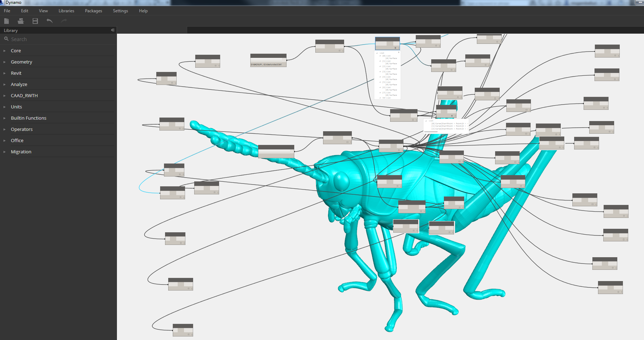This screenshot has height=340, width=644.
Task: Save the graph with the floppy disk icon
Action: pos(35,21)
